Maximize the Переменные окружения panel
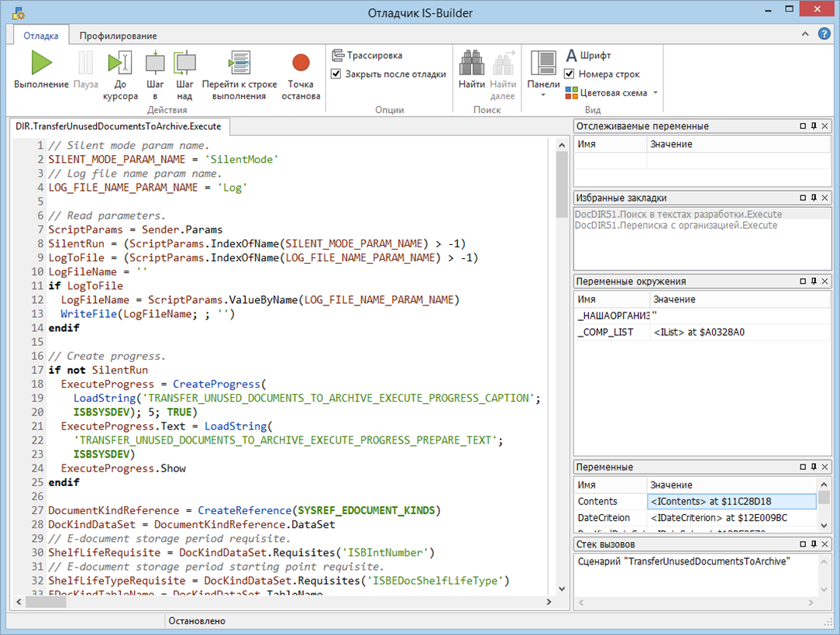840x635 pixels. pos(803,281)
